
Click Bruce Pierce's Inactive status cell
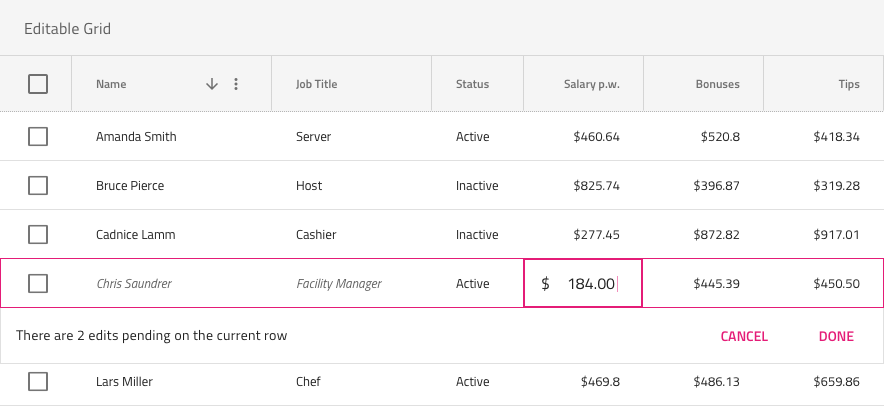click(477, 186)
